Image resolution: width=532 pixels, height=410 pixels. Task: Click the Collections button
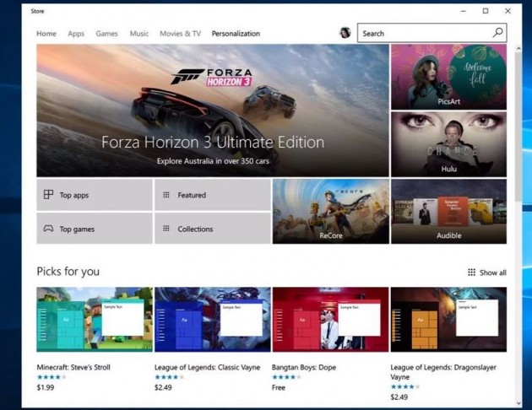point(213,229)
